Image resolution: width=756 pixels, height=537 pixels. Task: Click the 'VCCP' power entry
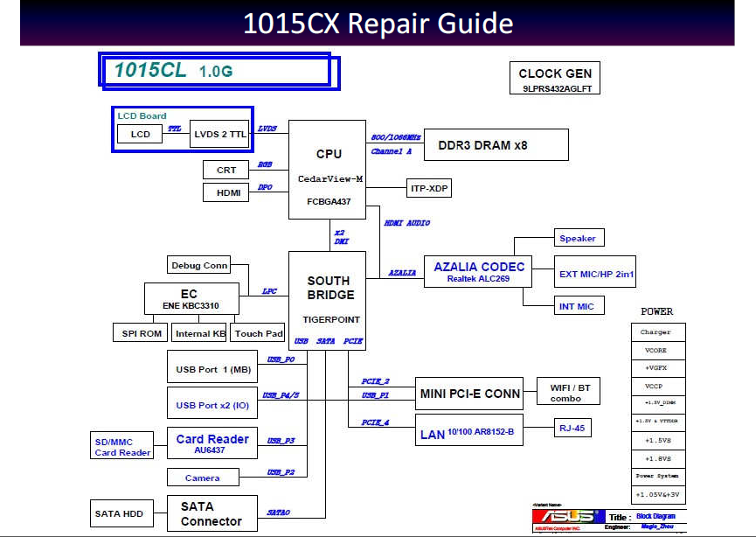click(x=658, y=387)
